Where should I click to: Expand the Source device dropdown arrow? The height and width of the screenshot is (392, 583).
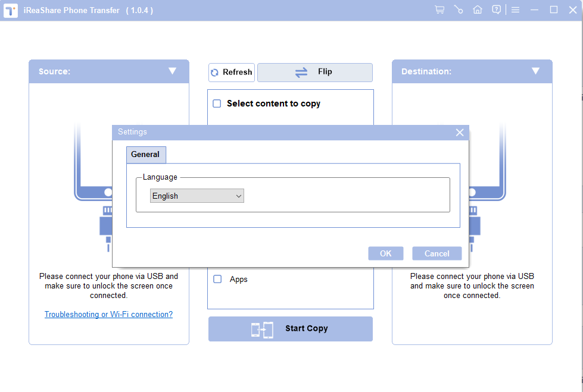click(x=172, y=71)
